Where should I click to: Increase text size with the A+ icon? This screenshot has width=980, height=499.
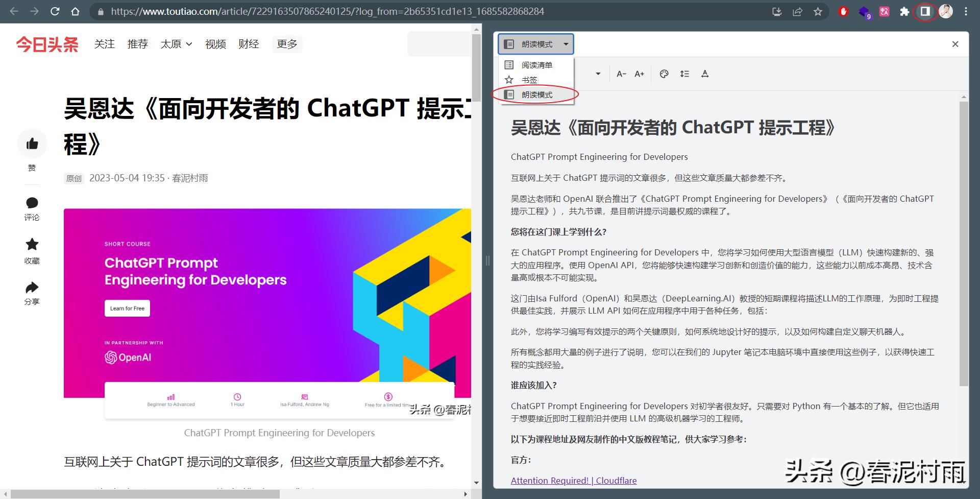pos(639,74)
